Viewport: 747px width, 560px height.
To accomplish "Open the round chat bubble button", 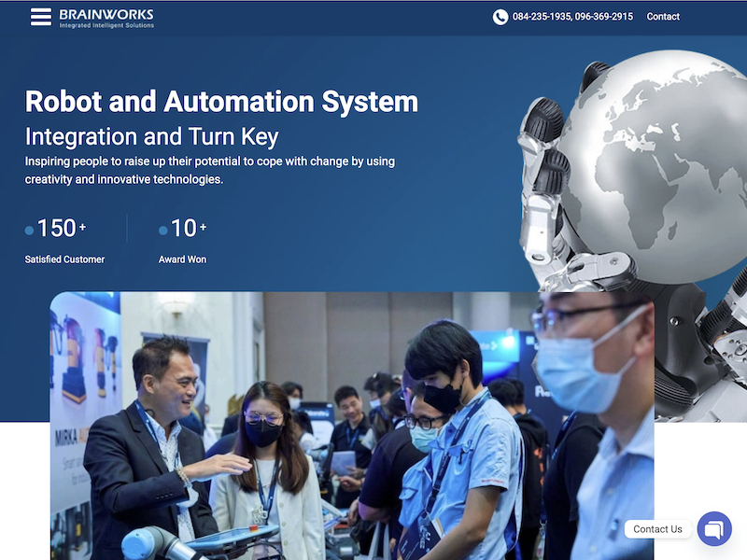I will pyautogui.click(x=714, y=529).
